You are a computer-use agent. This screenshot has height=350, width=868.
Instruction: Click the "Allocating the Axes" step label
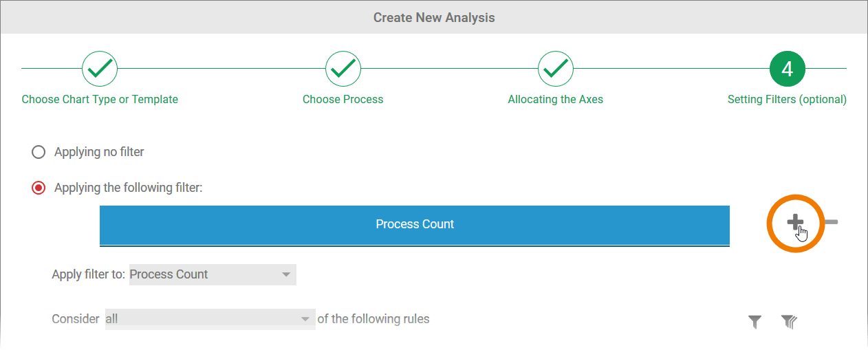pyautogui.click(x=555, y=99)
